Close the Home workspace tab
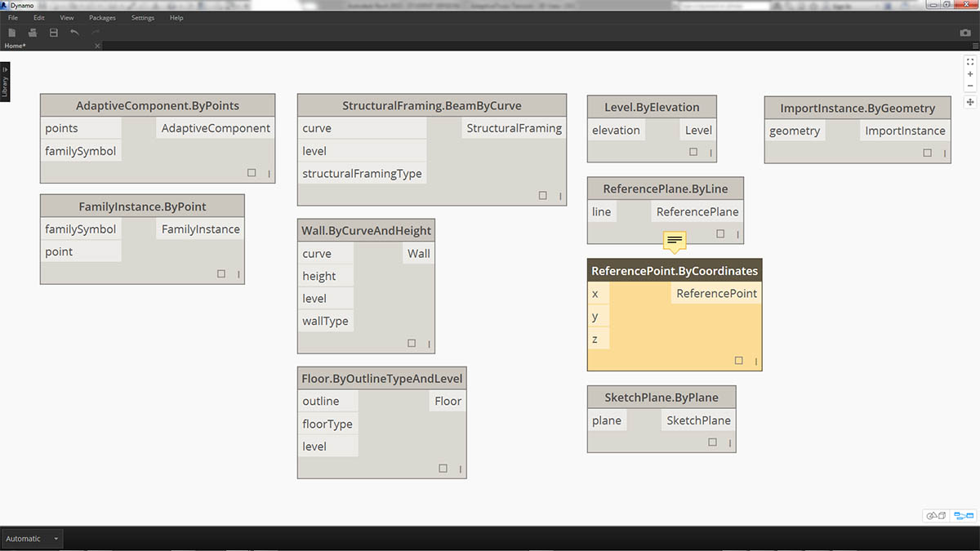 [97, 46]
